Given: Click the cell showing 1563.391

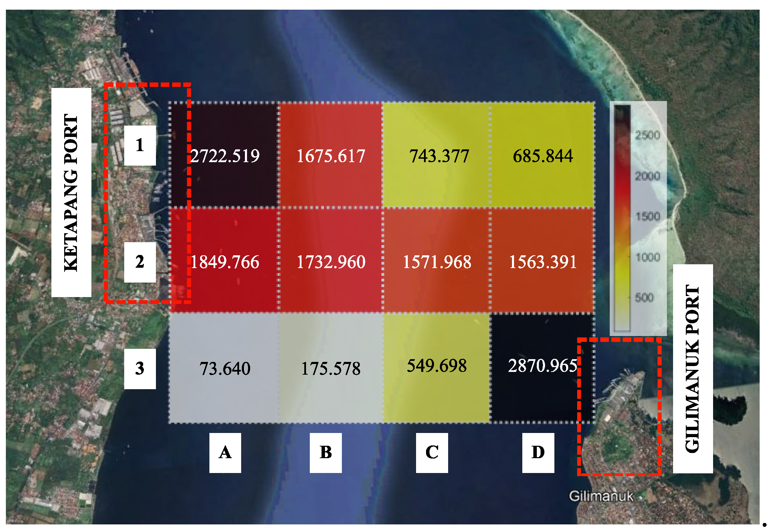Looking at the screenshot, I should 543,262.
